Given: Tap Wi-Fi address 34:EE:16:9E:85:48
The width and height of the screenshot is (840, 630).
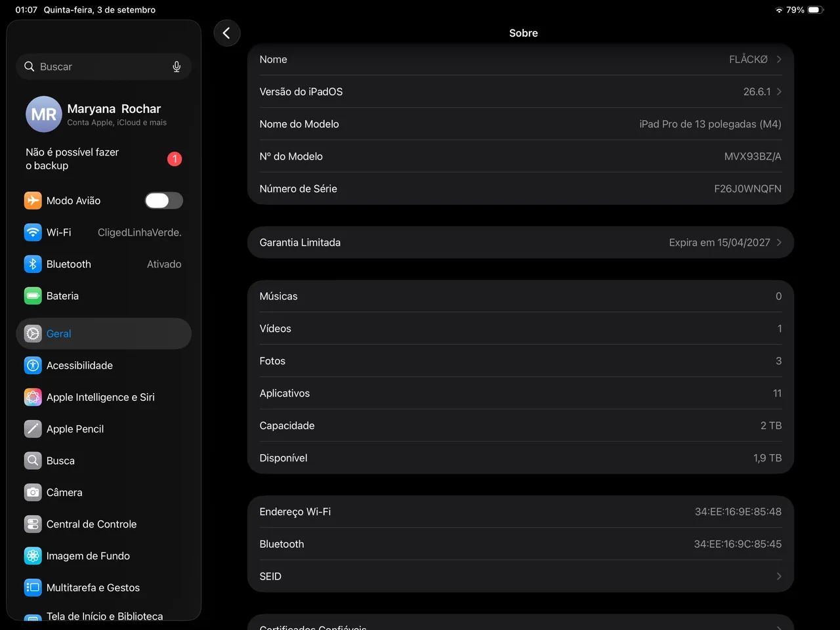Looking at the screenshot, I should click(x=738, y=511).
